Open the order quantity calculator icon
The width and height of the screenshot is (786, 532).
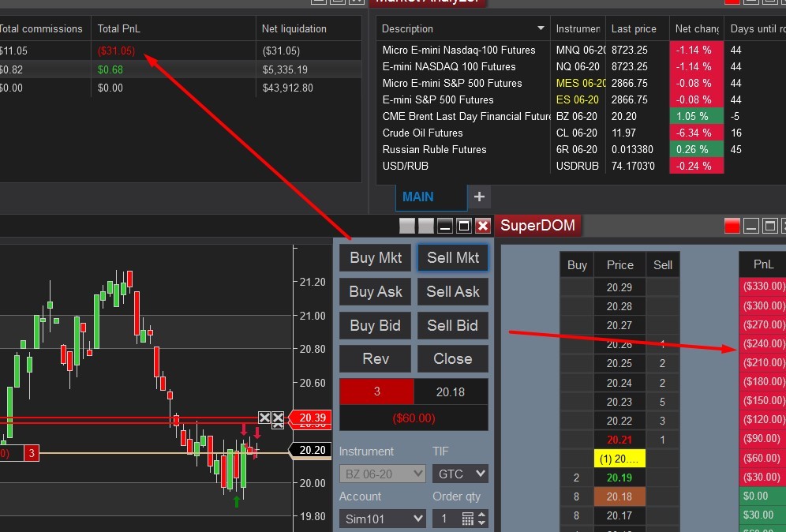pos(467,519)
